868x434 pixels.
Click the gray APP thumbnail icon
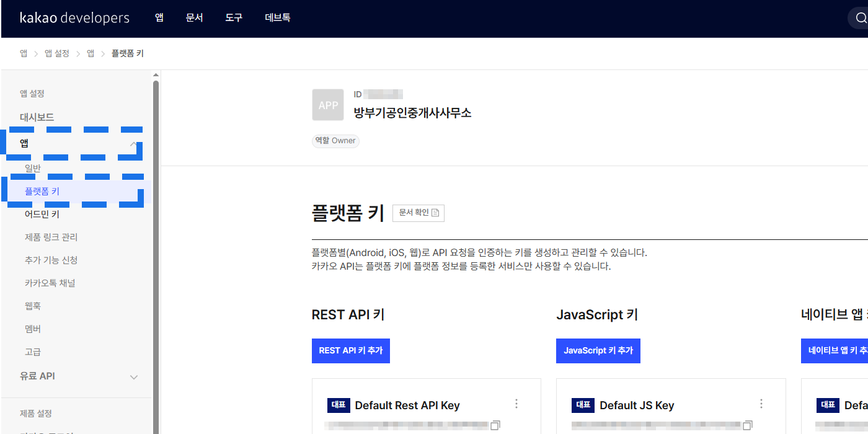click(328, 105)
